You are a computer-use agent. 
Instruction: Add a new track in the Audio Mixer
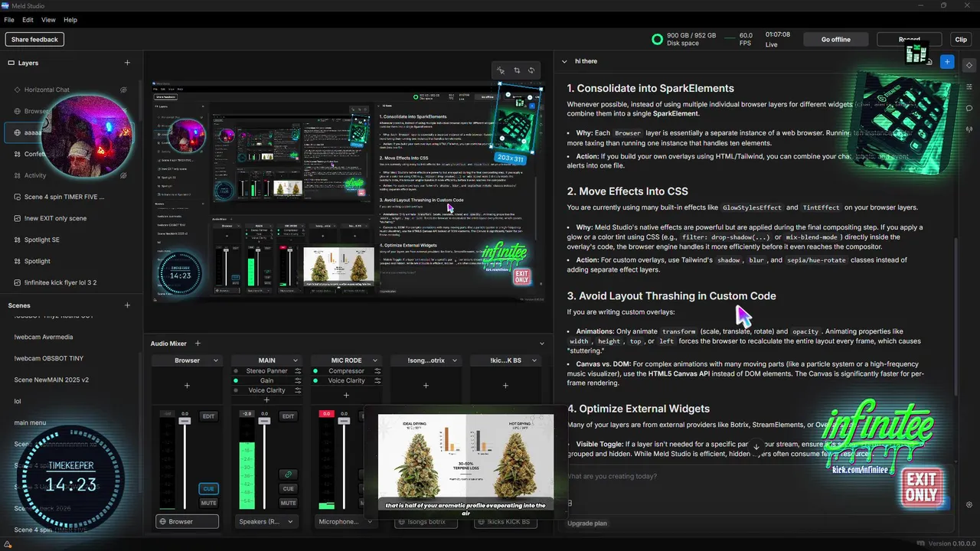198,344
